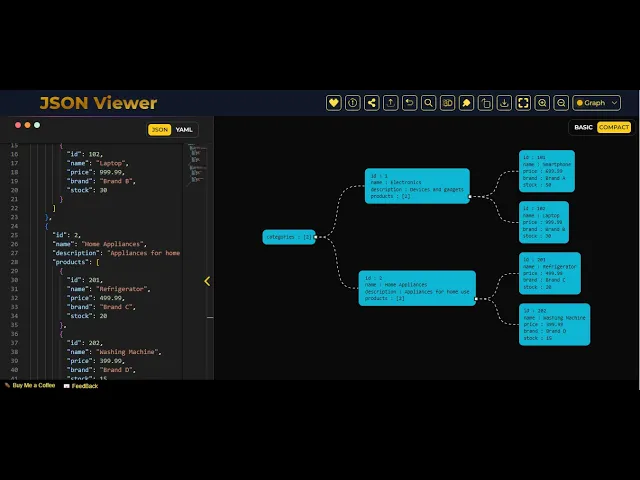Switch editor format to YAML
Image resolution: width=640 pixels, height=480 pixels.
coord(184,129)
